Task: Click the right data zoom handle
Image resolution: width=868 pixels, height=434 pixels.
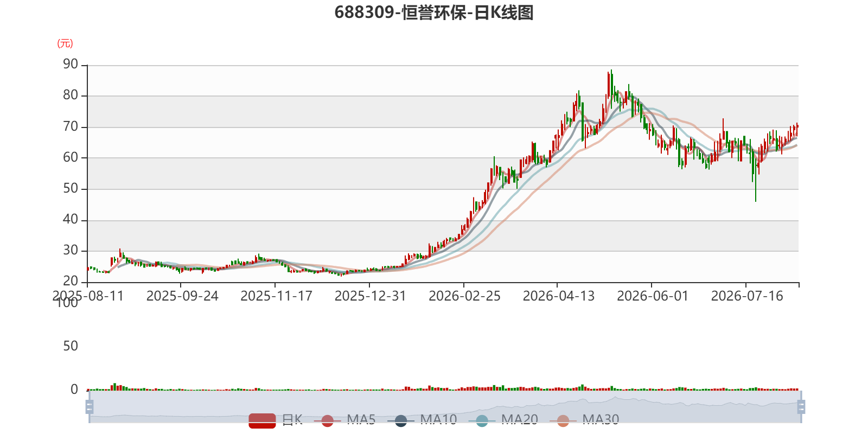Action: [801, 406]
